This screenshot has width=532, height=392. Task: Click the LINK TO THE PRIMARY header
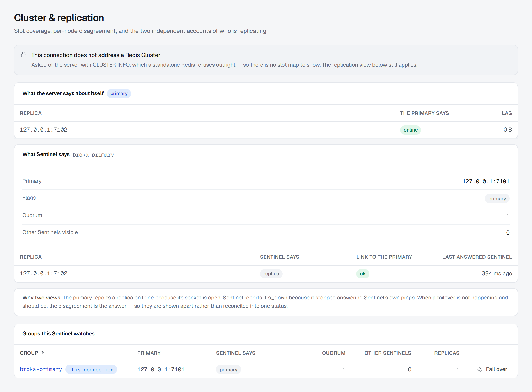click(384, 257)
